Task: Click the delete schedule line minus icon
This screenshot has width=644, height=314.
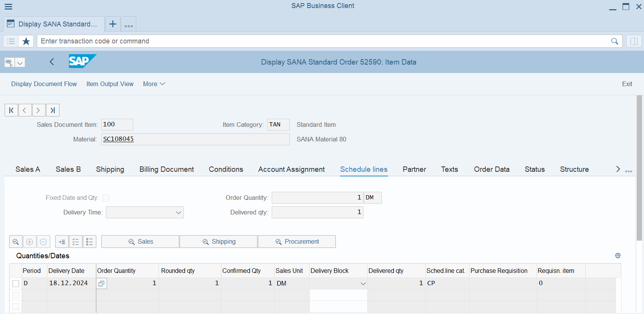Action: [43, 242]
